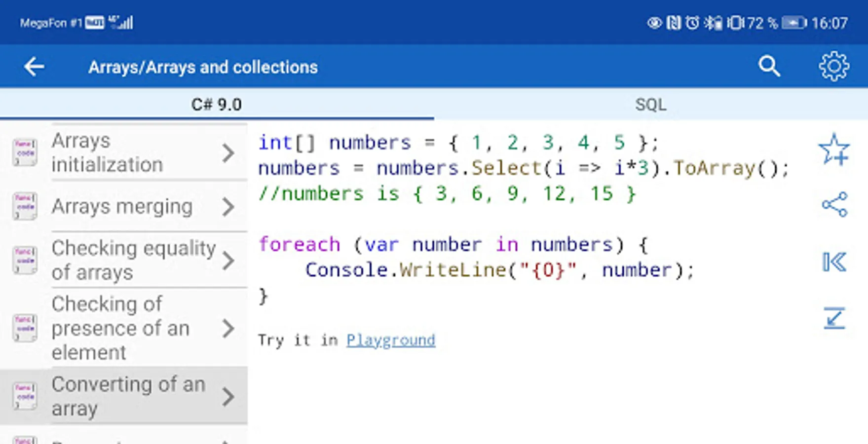Tap the 16:07 clock in status bar
This screenshot has height=444, width=868.
830,23
